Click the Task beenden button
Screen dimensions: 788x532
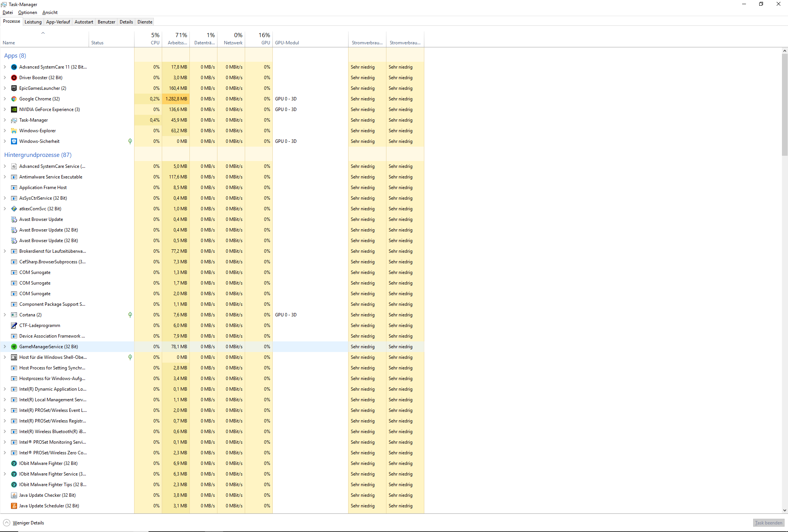coord(768,523)
